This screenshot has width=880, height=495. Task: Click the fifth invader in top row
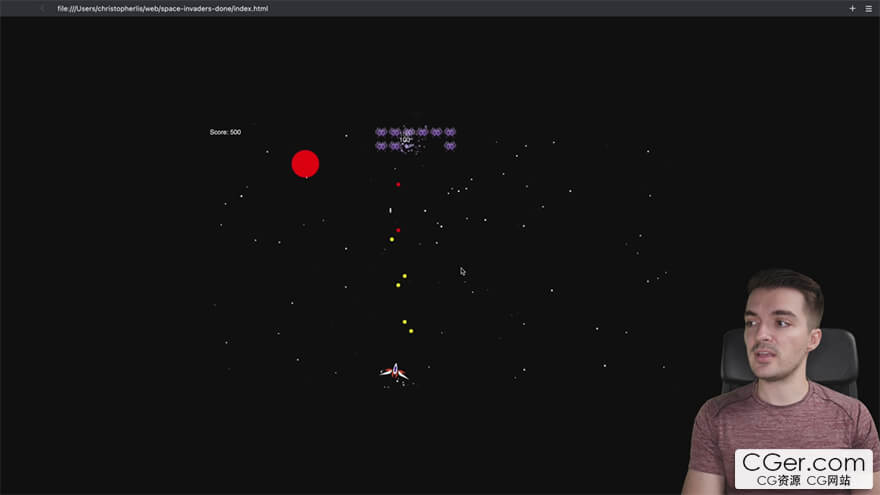click(436, 132)
